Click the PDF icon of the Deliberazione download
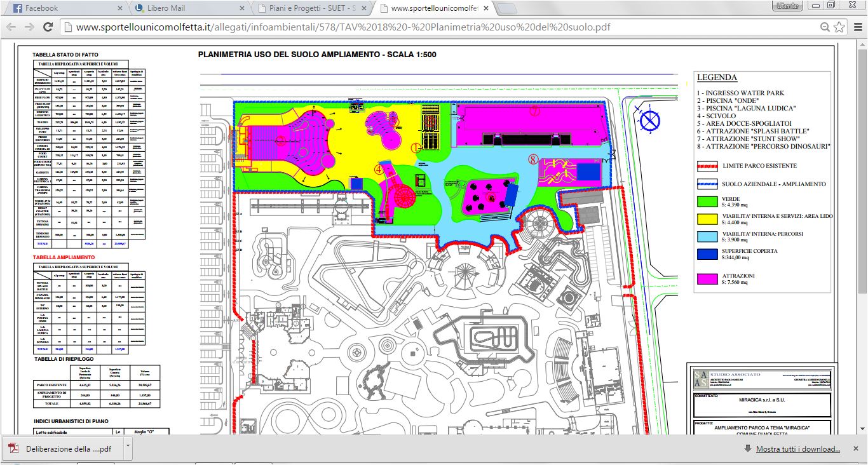 point(13,448)
